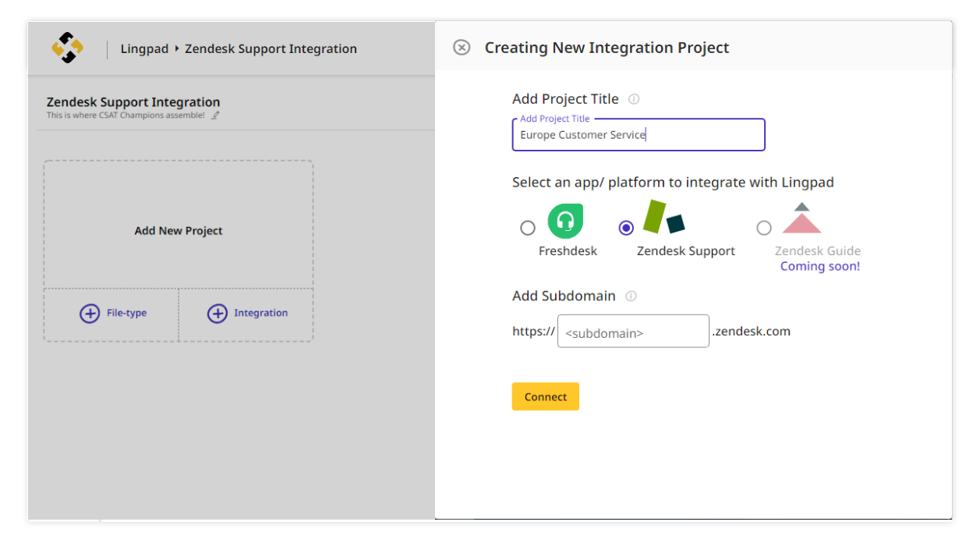
Task: Click the Freshdesk label text
Action: pos(568,251)
